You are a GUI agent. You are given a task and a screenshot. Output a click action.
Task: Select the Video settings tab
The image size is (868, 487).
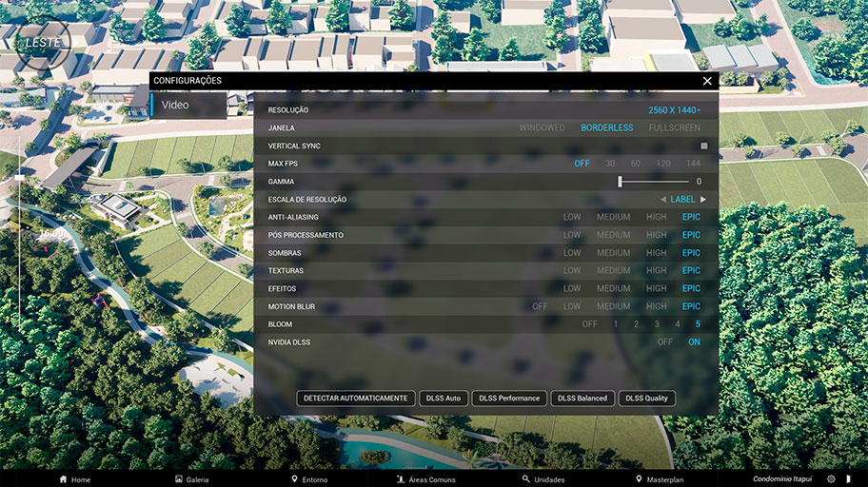pyautogui.click(x=176, y=105)
